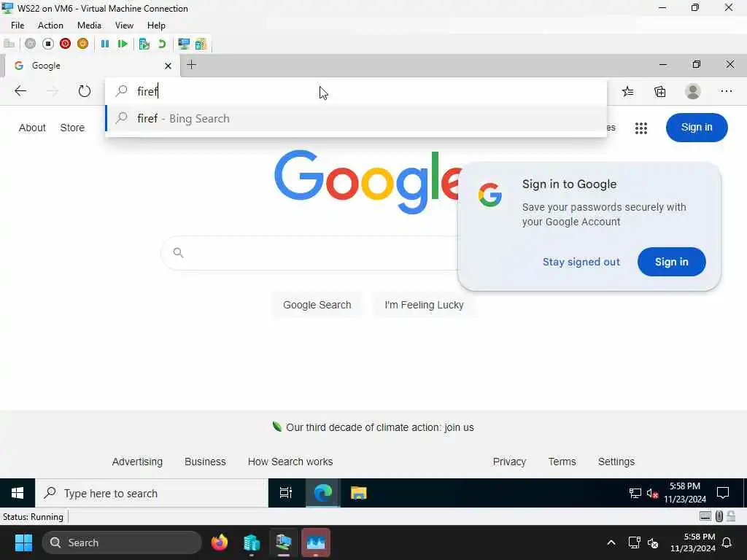747x560 pixels.
Task: Click the host taskbar Search box
Action: point(122,542)
